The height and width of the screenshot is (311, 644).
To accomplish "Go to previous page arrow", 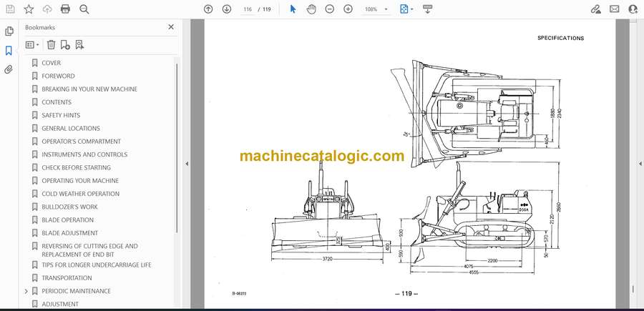I will pyautogui.click(x=208, y=9).
